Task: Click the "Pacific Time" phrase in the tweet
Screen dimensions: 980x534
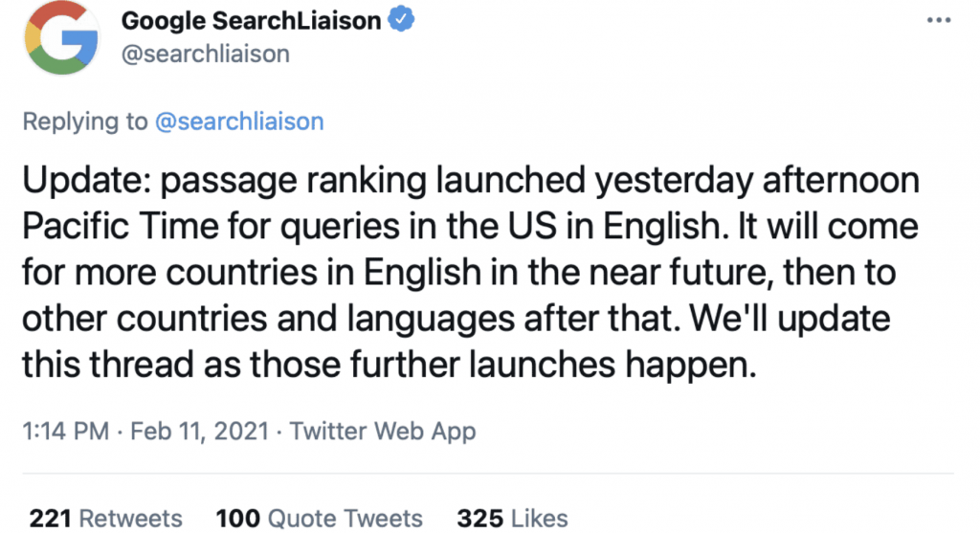Action: [121, 226]
